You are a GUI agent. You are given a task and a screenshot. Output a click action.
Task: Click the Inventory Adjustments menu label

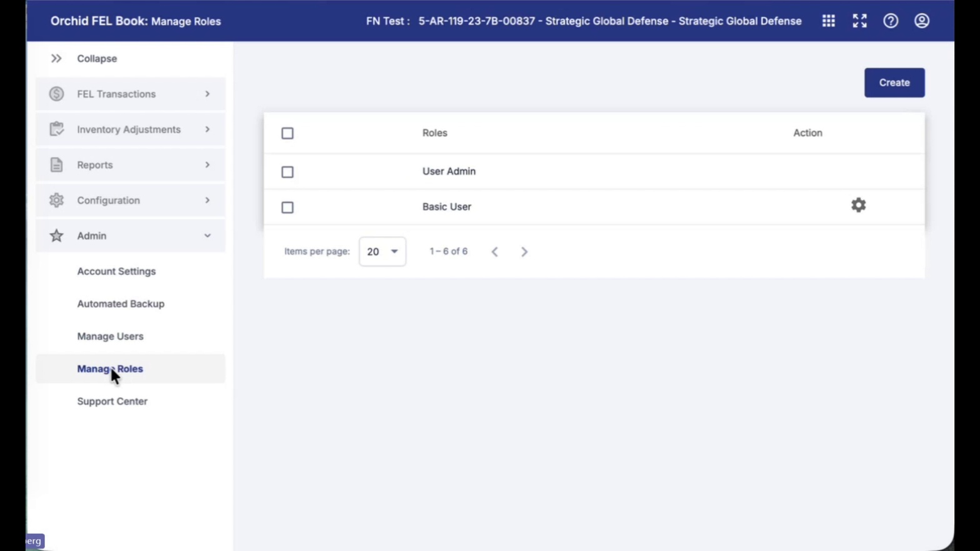[x=129, y=129]
